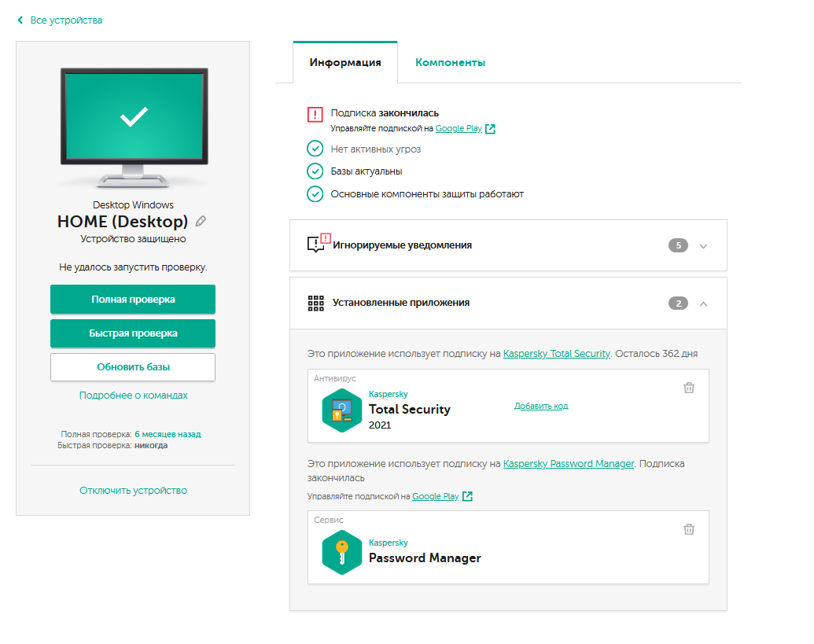Edit device name with pencil icon
The image size is (814, 644).
pyautogui.click(x=201, y=222)
